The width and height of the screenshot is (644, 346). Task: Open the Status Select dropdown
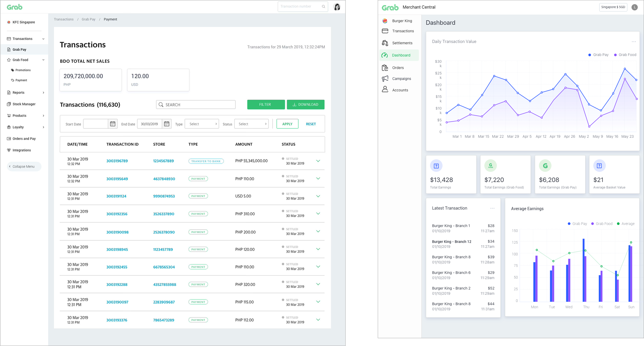coord(251,124)
